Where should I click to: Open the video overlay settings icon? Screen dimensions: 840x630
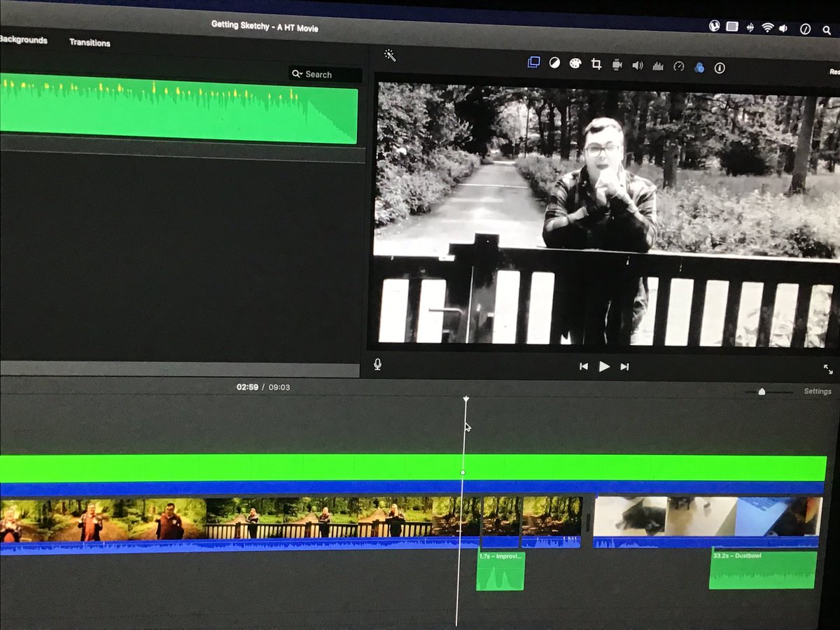[533, 62]
